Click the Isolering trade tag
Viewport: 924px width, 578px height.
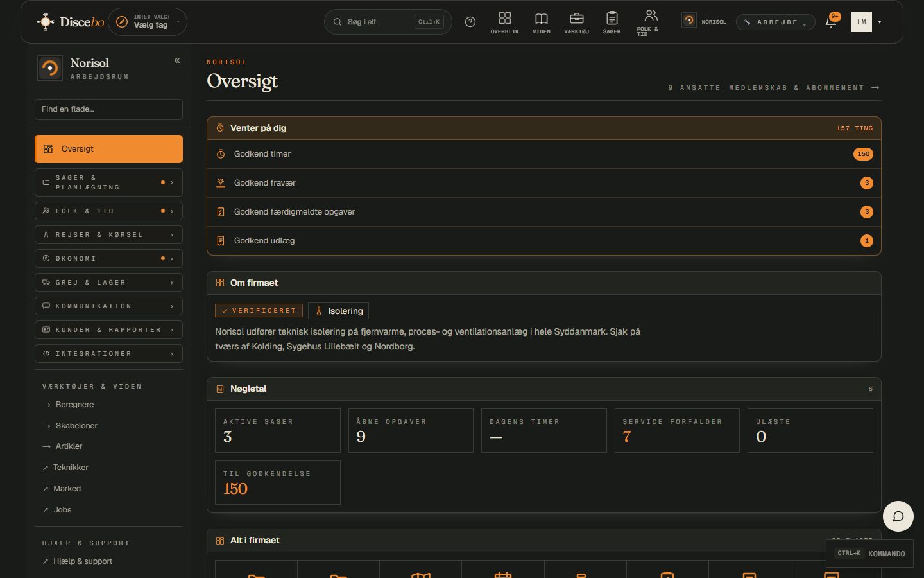point(339,311)
